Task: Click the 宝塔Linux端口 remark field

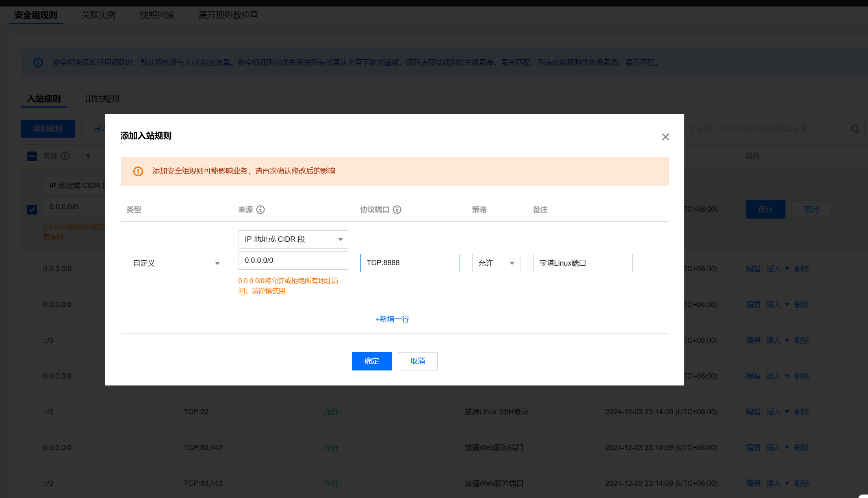Action: tap(582, 263)
